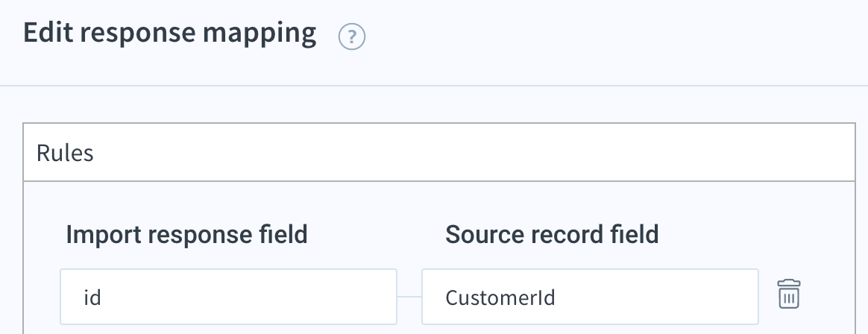Viewport: 868px width, 334px height.
Task: Click the connector line between mapping fields
Action: [409, 297]
